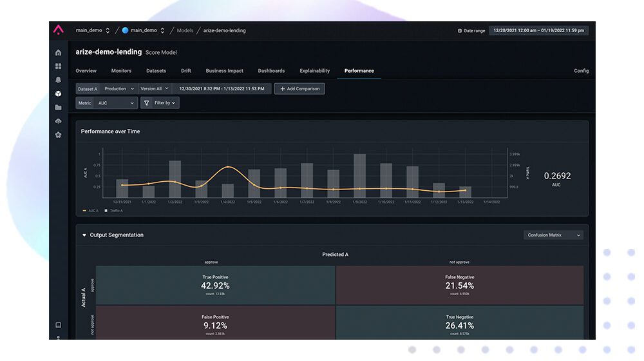Click the funnel filter icon
Screen dimensions: 644x361
pyautogui.click(x=147, y=102)
